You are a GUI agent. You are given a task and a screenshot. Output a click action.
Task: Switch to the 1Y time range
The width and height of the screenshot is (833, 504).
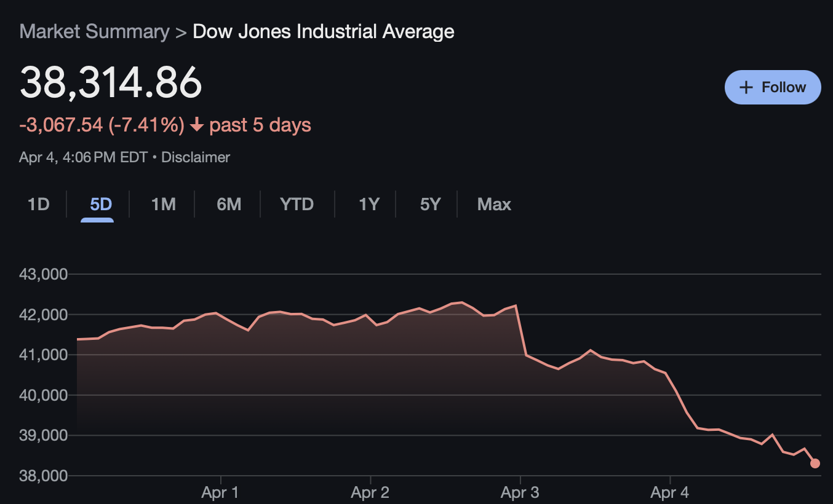click(369, 204)
